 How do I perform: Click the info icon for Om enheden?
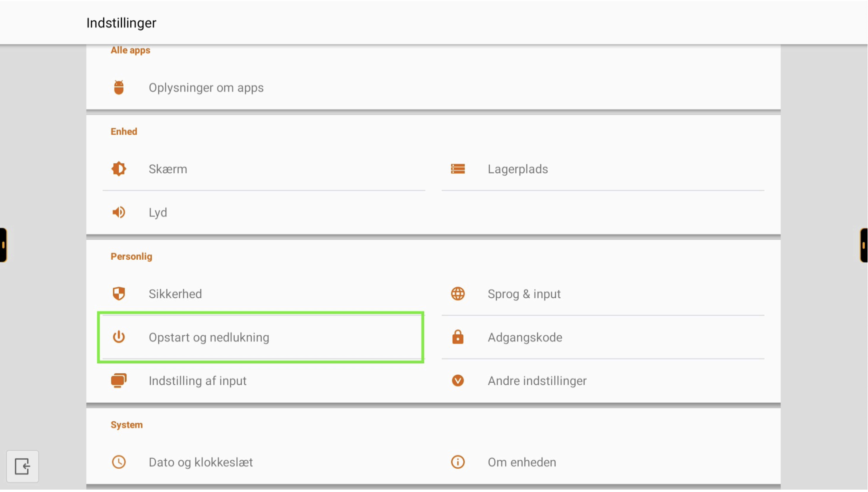pos(458,462)
